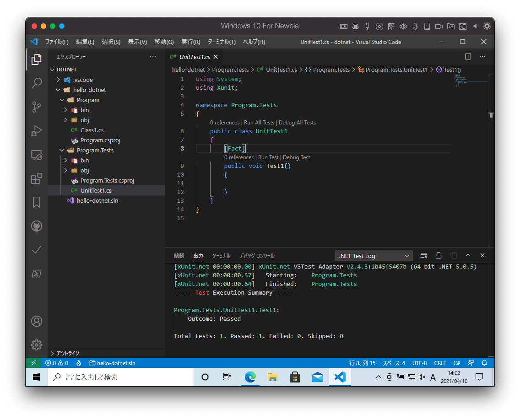Viewport: 520px width, 420px height.
Task: Click Debug Test code lens link
Action: click(x=296, y=157)
